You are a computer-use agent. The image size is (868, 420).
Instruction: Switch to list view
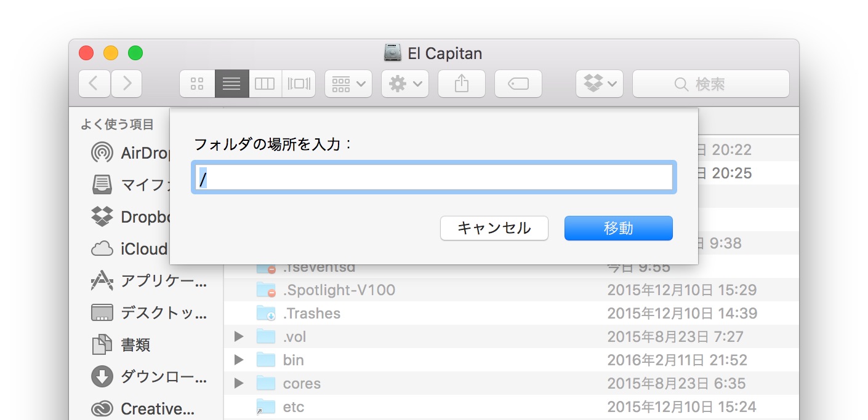click(x=231, y=84)
